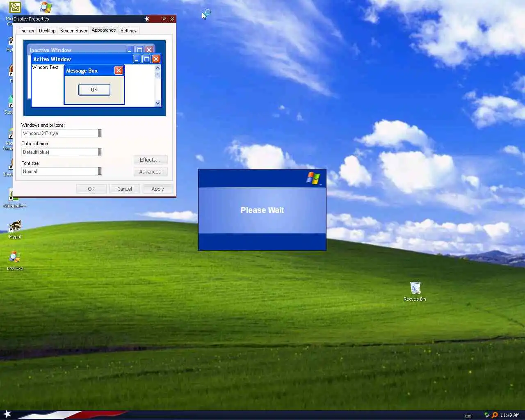Viewport: 525px width, 420px height.
Task: Open the Microsoft Outlook desktop icon
Action: point(15,7)
